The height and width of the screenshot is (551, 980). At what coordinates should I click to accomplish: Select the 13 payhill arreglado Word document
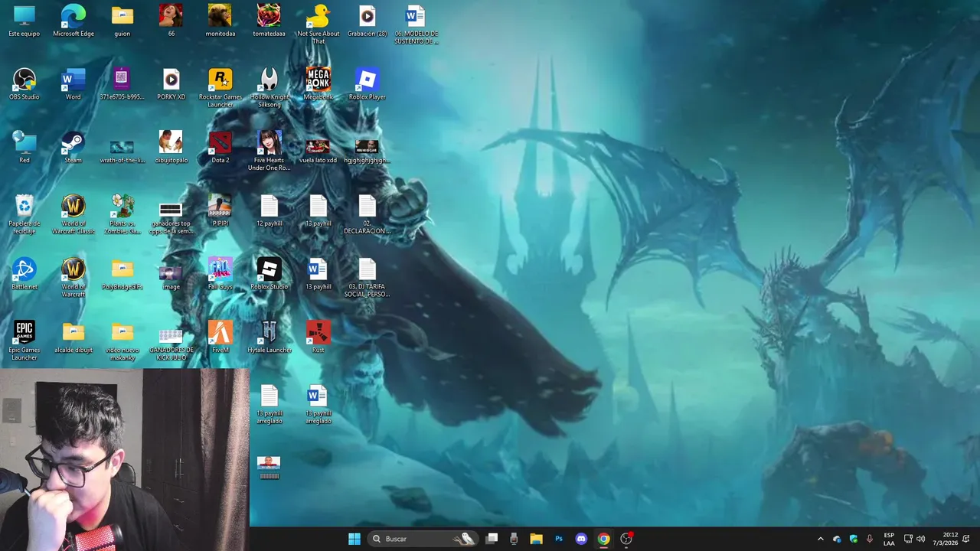(x=318, y=404)
